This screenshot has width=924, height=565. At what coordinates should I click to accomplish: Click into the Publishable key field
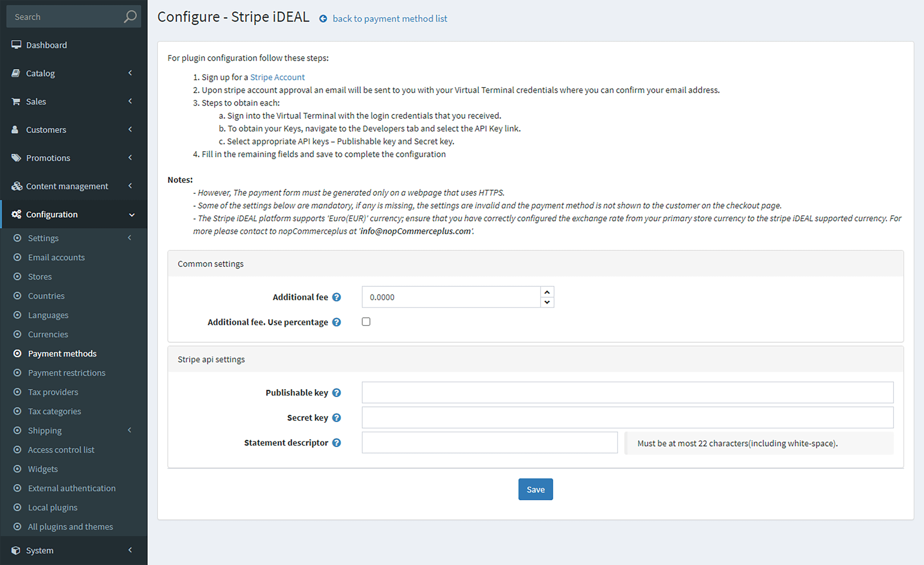pos(627,393)
